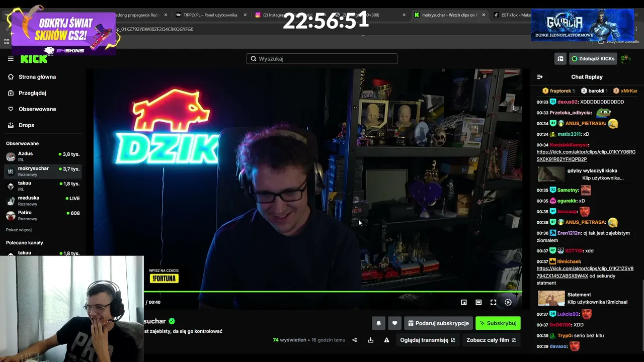Viewport: 644px width, 362px height.
Task: Share the clip with the share icon
Action: (354, 340)
